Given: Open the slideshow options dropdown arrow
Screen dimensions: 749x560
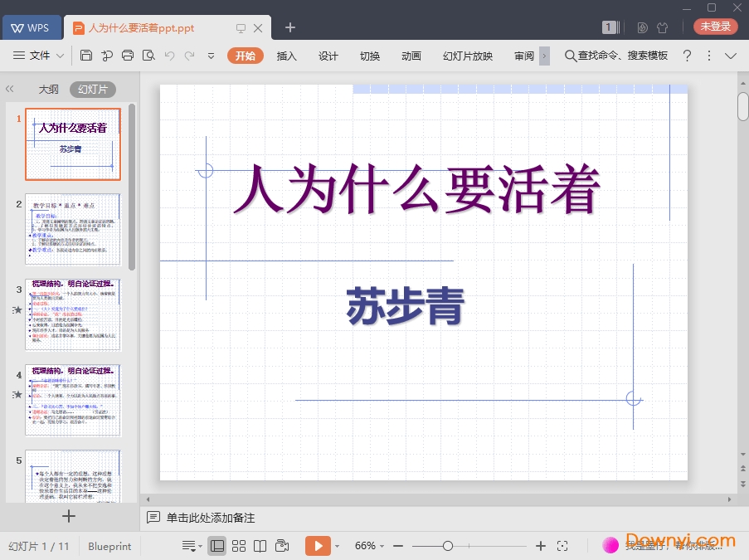Looking at the screenshot, I should [x=337, y=546].
